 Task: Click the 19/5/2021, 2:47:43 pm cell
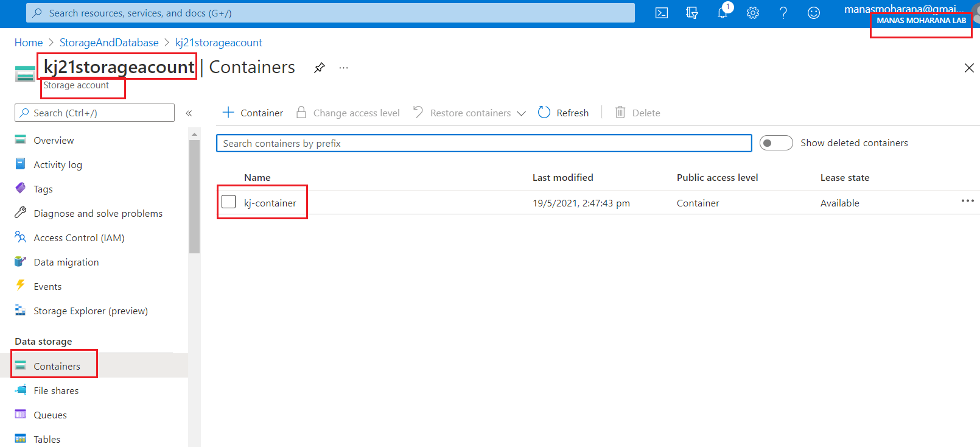tap(581, 203)
